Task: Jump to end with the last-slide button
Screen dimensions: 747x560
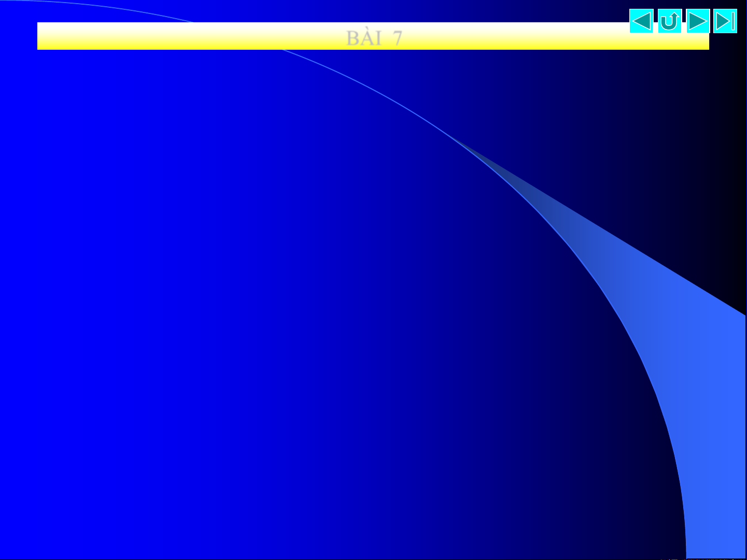Action: [725, 21]
